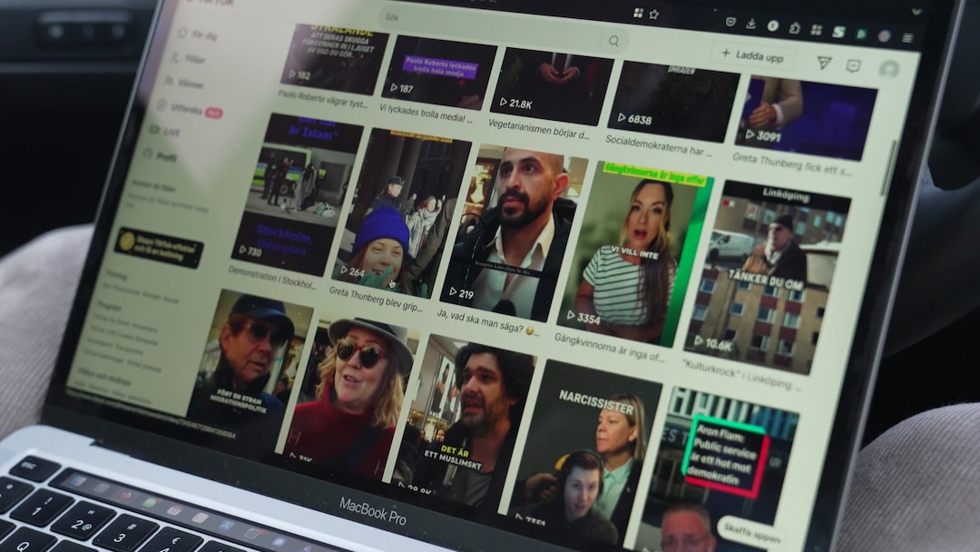Open Utforska in the sidebar
980x552 pixels.
pyautogui.click(x=184, y=108)
